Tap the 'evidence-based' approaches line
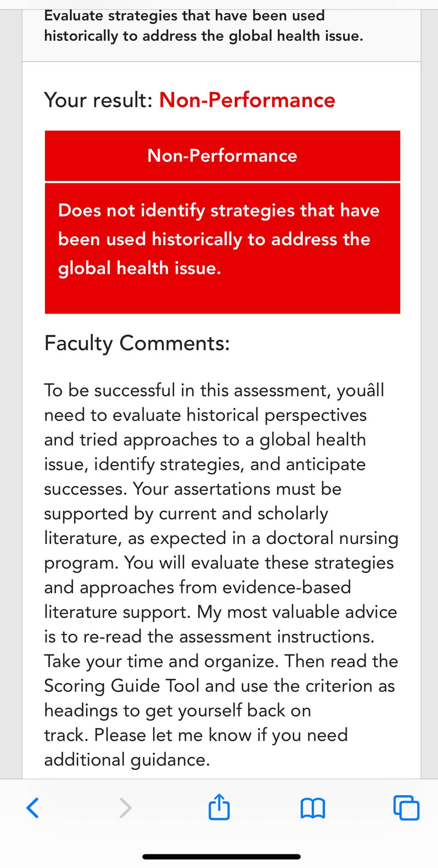 198,587
